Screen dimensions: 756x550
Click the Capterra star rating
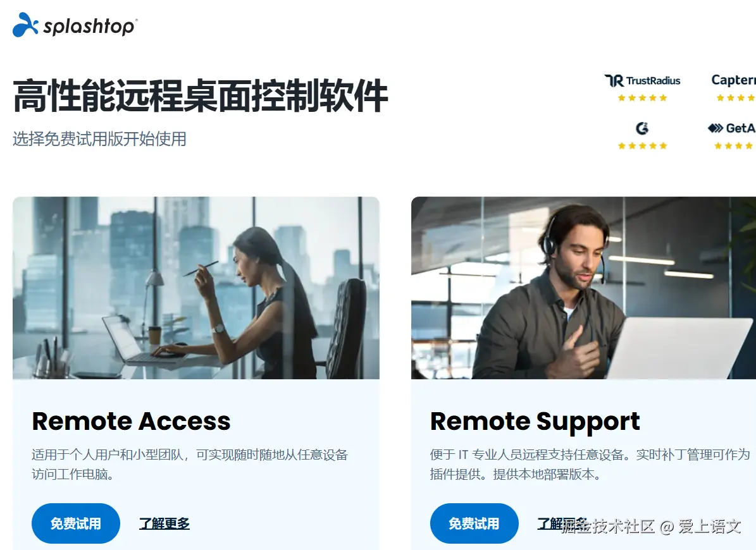click(736, 98)
